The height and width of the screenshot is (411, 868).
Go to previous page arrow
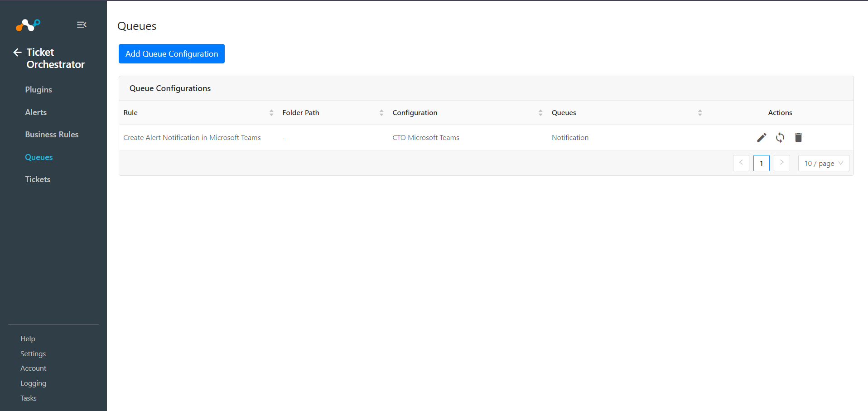(741, 163)
